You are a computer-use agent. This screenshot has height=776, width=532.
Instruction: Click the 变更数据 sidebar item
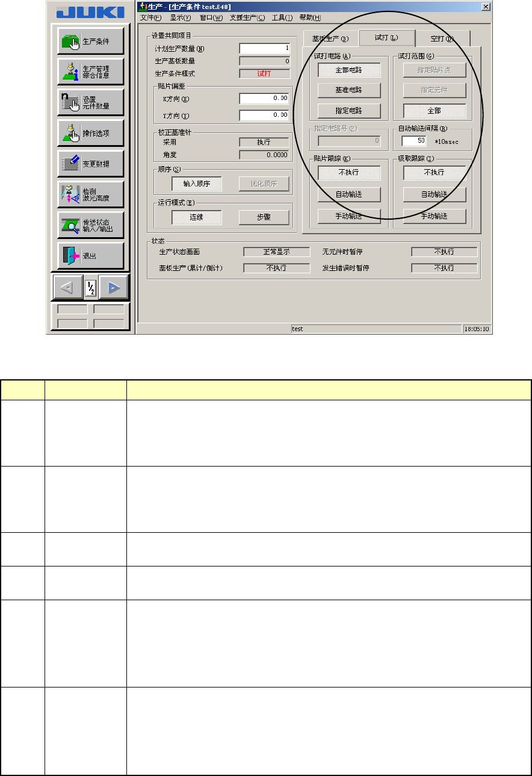point(91,164)
